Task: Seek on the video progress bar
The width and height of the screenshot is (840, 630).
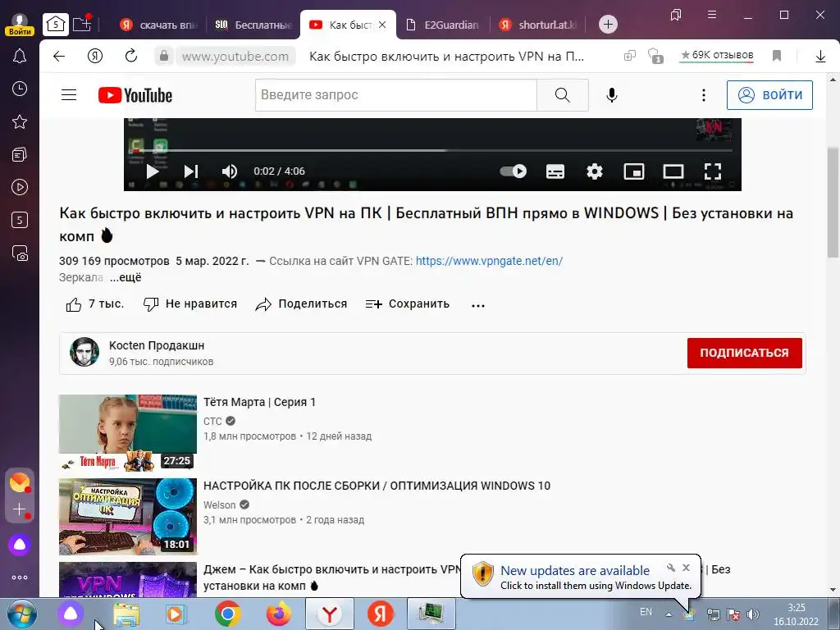Action: click(433, 151)
